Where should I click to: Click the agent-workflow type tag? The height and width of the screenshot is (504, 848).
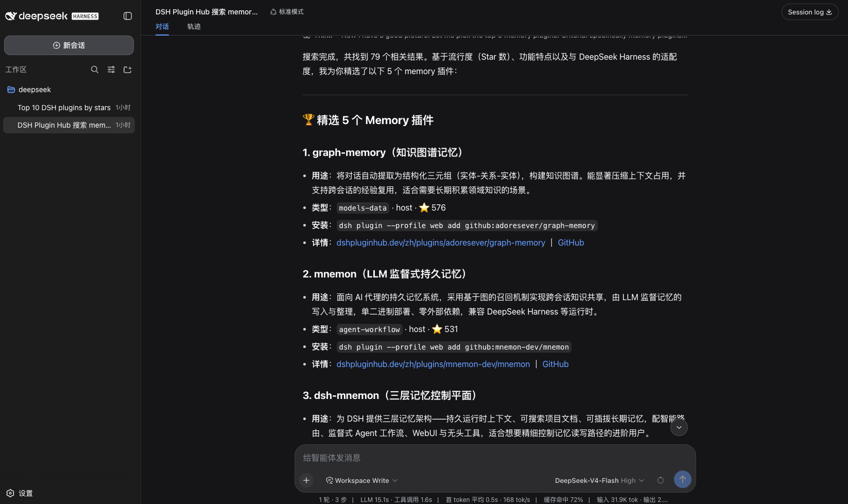370,329
